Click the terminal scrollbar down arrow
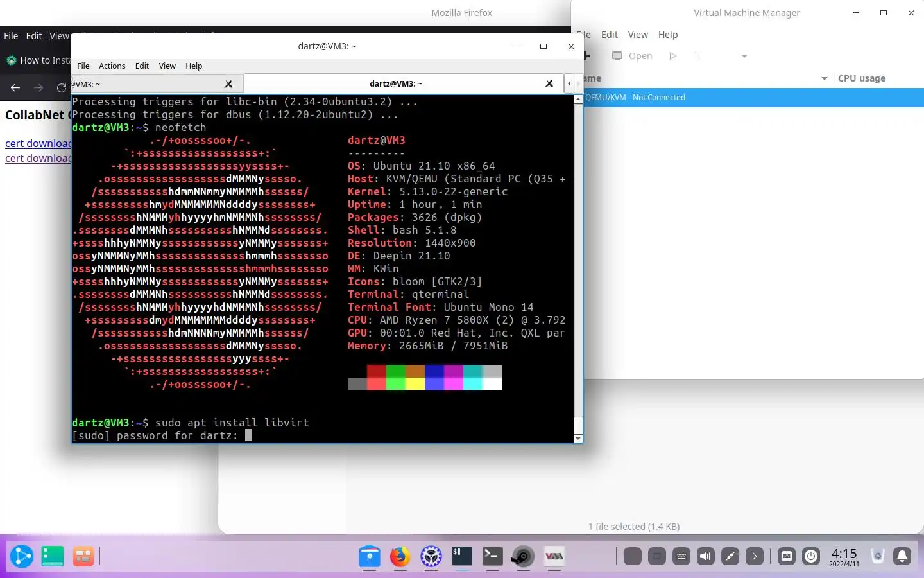The height and width of the screenshot is (578, 924). pos(578,438)
